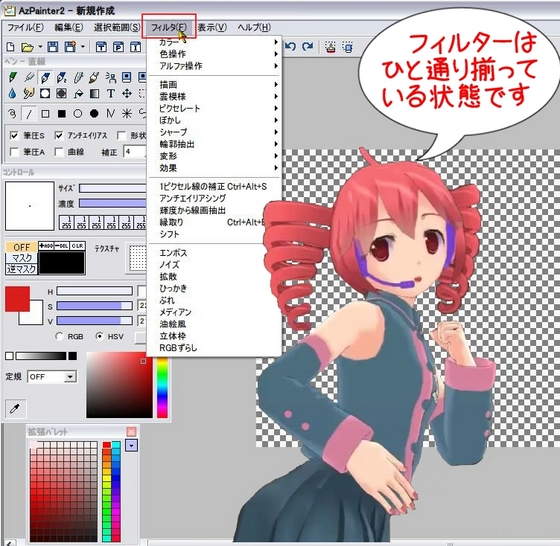
Task: Select the polyline M shape
Action: pyautogui.click(x=110, y=114)
